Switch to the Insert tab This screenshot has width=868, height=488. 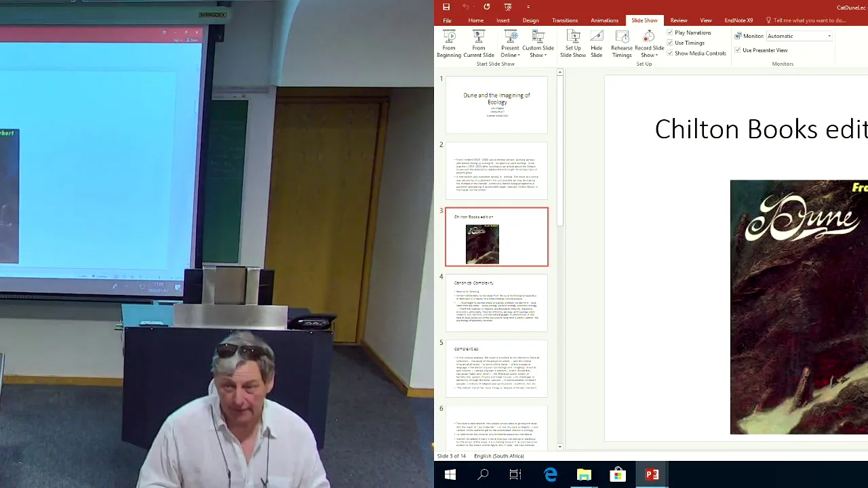pyautogui.click(x=503, y=20)
